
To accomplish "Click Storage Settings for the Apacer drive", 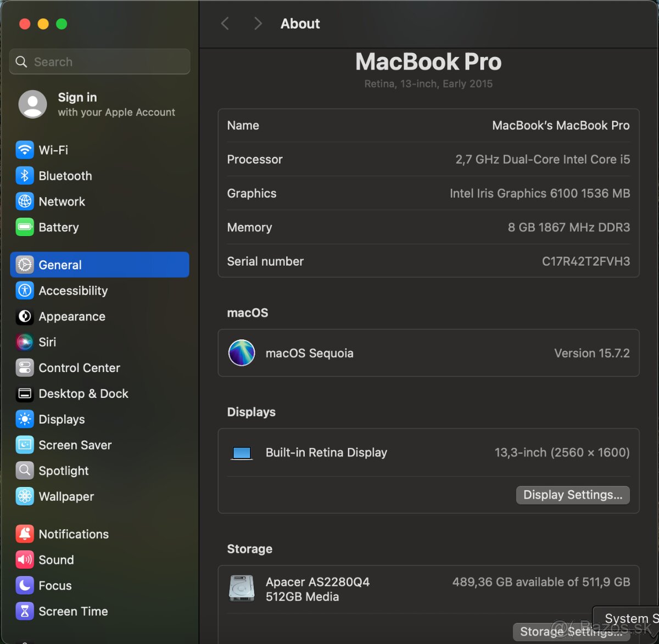I will tap(573, 631).
